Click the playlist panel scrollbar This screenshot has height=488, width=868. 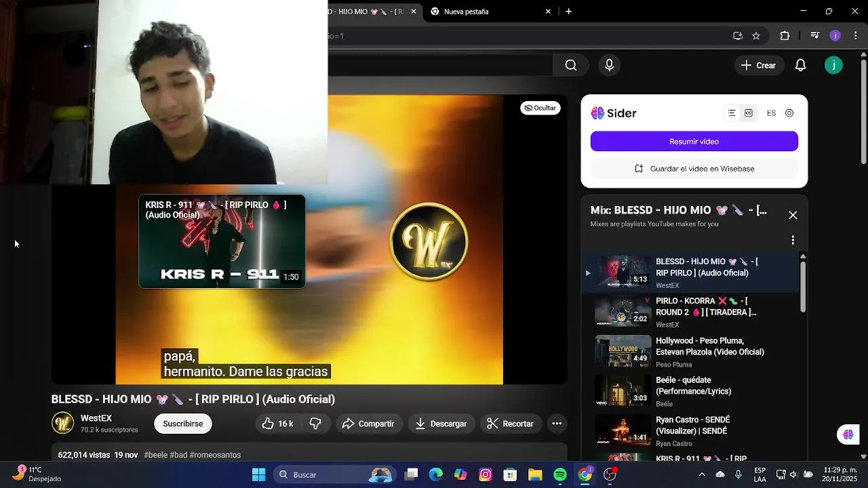pos(803,285)
